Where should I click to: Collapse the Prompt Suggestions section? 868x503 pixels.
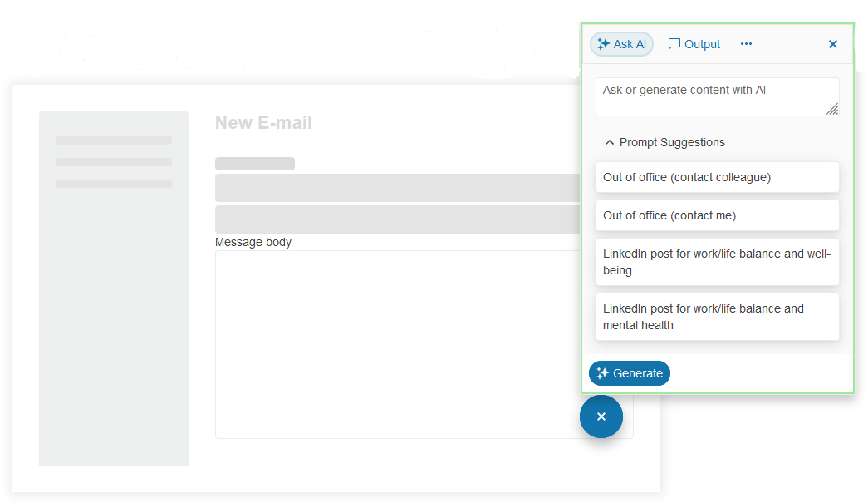pos(610,142)
